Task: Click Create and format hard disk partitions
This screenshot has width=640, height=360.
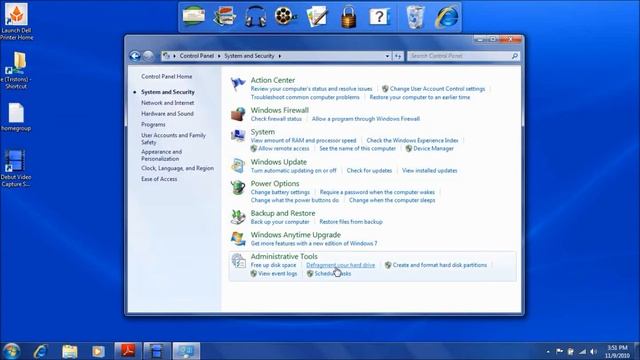Action: pos(440,265)
